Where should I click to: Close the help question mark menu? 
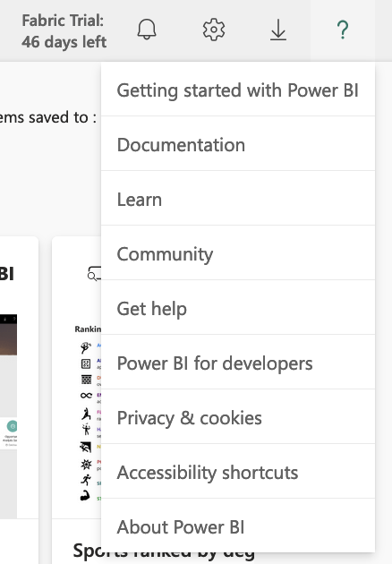coord(343,30)
